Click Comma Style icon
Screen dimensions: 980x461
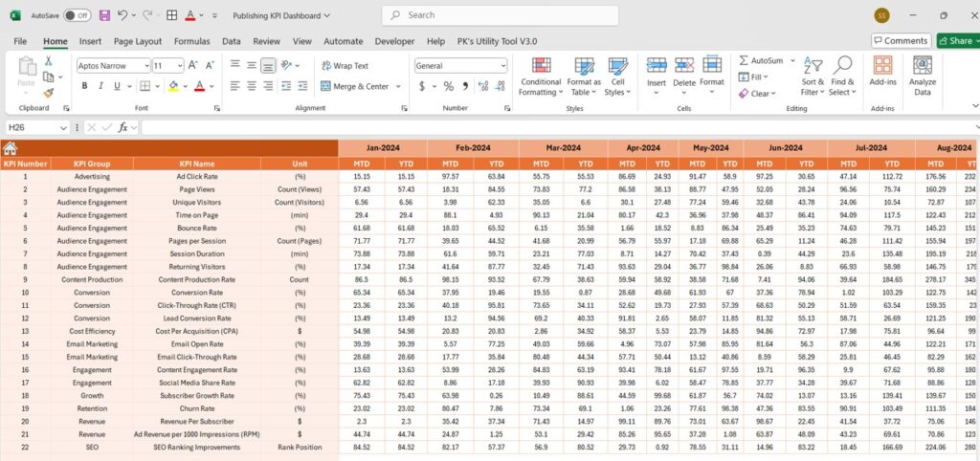(466, 86)
